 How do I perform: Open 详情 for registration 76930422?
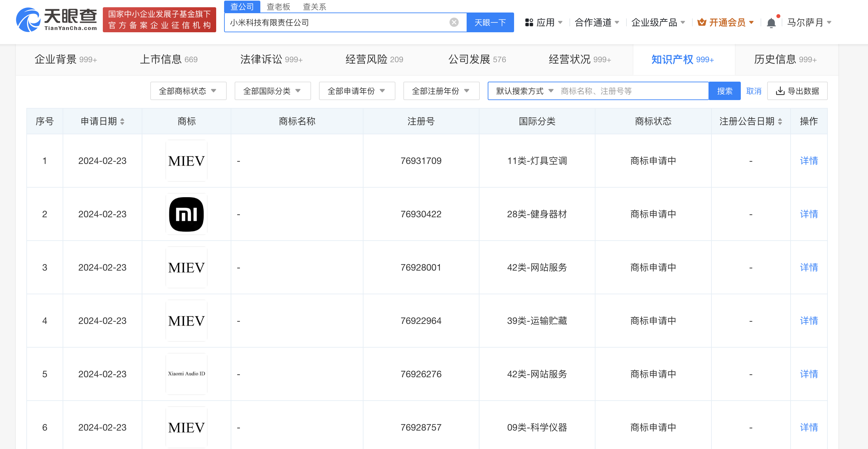809,214
